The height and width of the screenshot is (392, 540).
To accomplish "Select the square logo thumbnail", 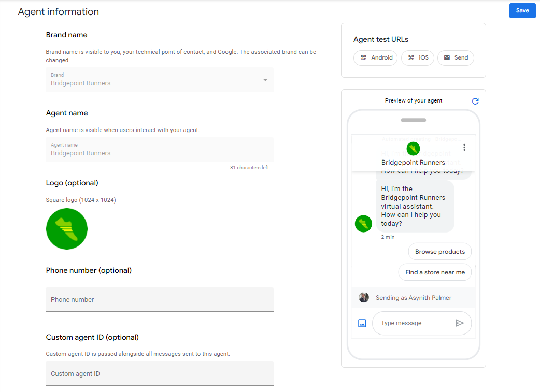I will (x=67, y=229).
